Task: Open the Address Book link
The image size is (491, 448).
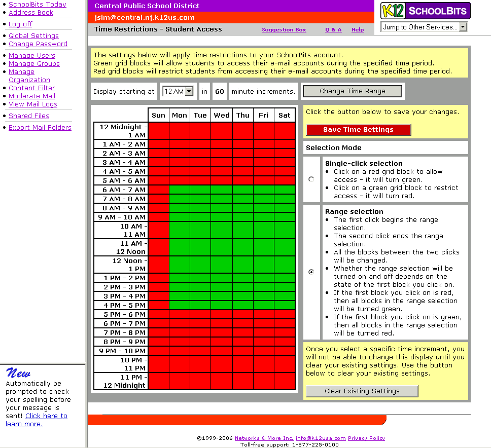Action: [x=31, y=13]
